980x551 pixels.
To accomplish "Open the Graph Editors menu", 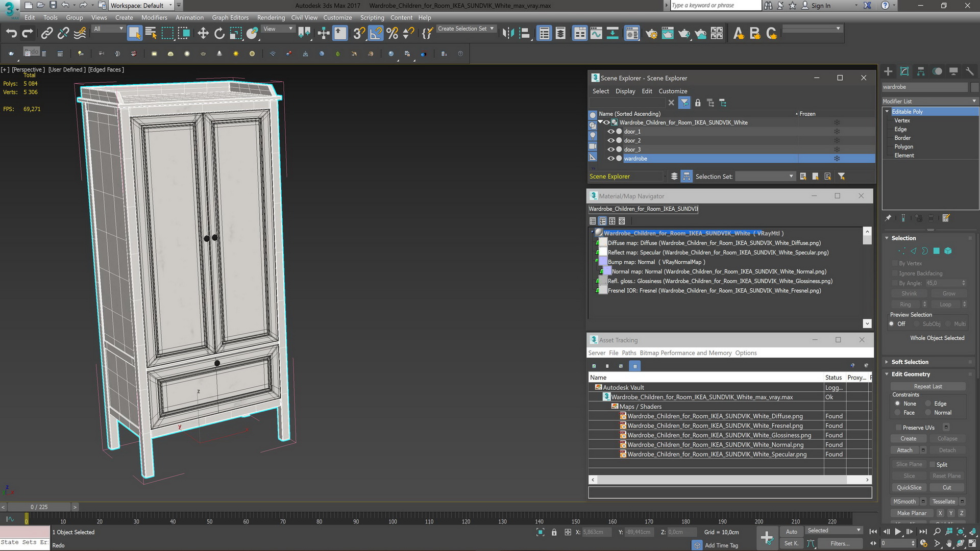I will (x=230, y=17).
